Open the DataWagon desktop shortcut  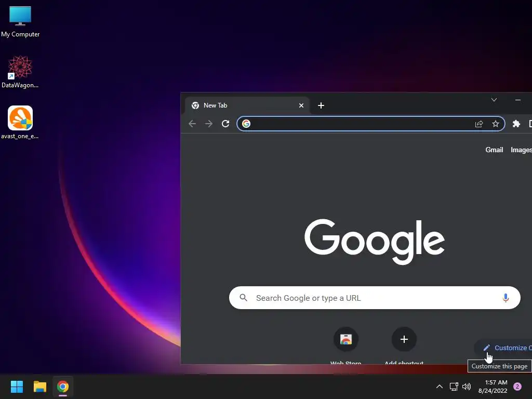coord(20,72)
